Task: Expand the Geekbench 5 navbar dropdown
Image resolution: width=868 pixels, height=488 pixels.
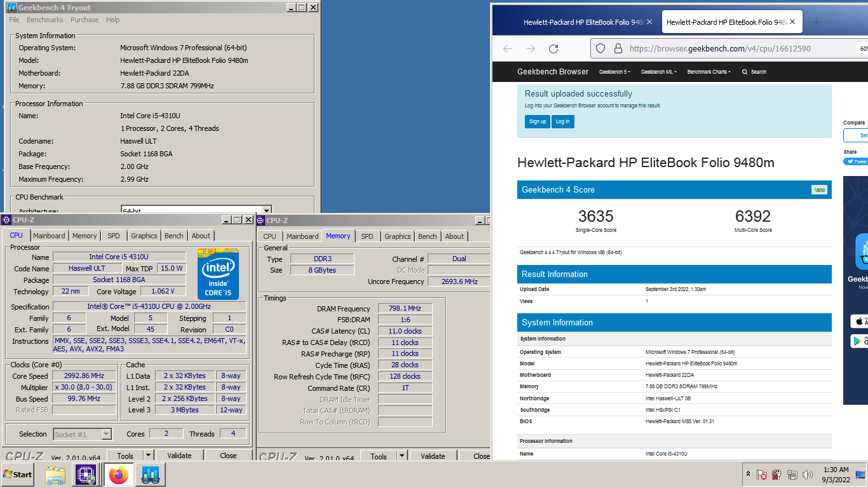Action: tap(613, 72)
